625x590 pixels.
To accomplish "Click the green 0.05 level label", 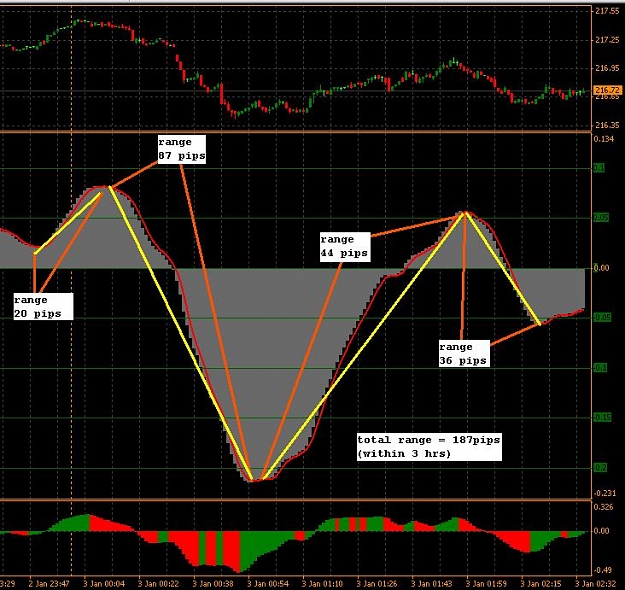I will [601, 218].
